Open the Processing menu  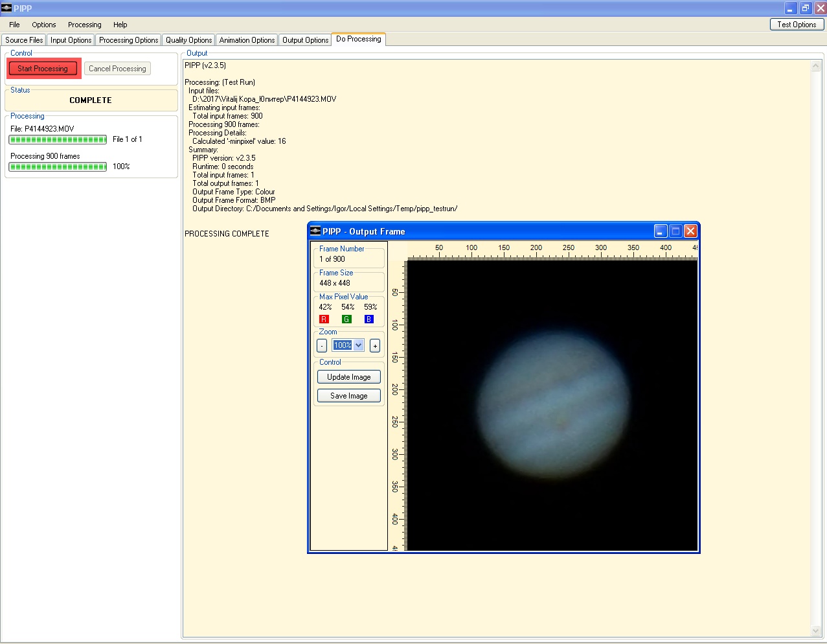pos(84,25)
